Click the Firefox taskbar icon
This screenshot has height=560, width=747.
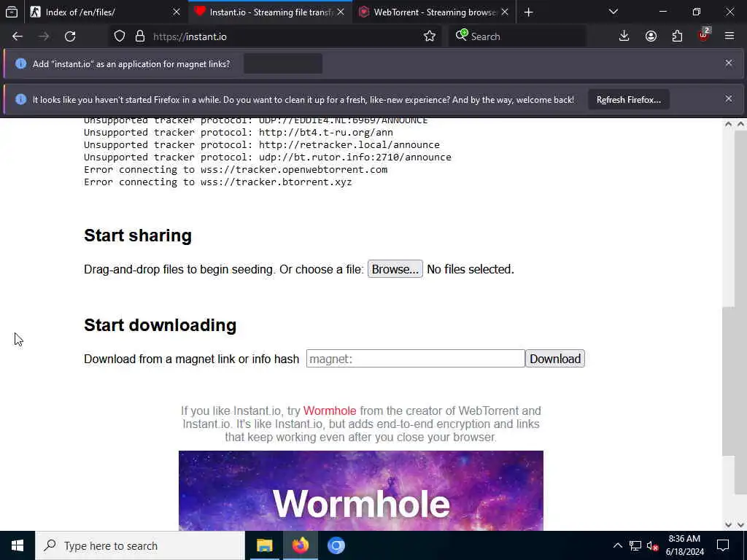point(300,545)
